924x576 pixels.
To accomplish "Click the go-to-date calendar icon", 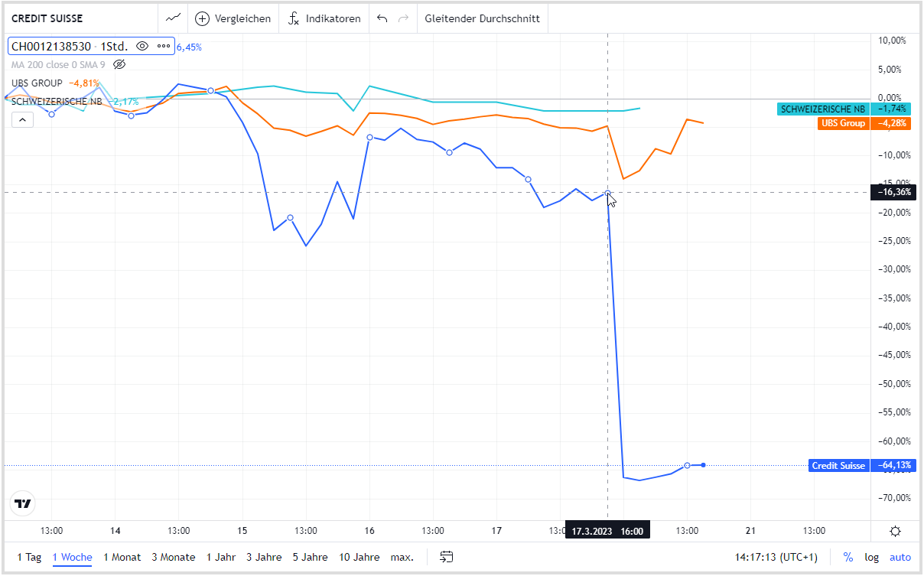I will point(447,557).
